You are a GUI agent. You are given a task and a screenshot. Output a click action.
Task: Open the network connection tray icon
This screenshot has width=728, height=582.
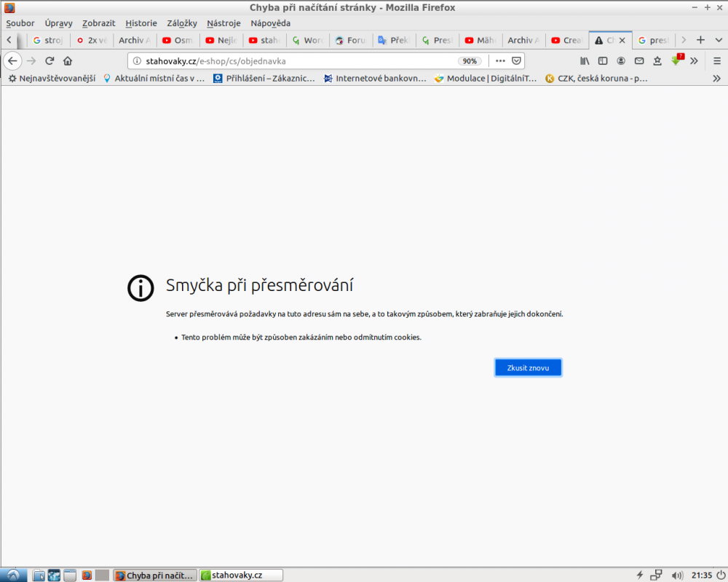tap(656, 575)
